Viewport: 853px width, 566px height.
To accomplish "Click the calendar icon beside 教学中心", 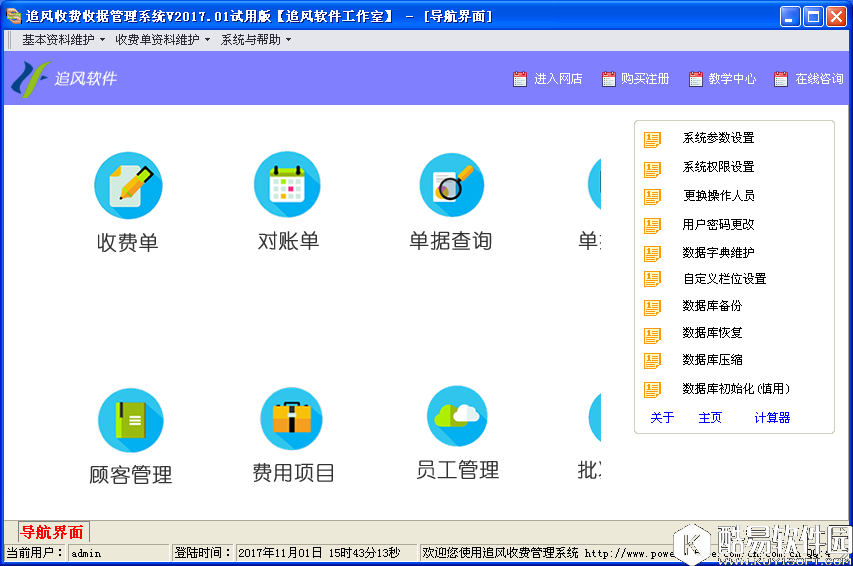I will pos(696,79).
